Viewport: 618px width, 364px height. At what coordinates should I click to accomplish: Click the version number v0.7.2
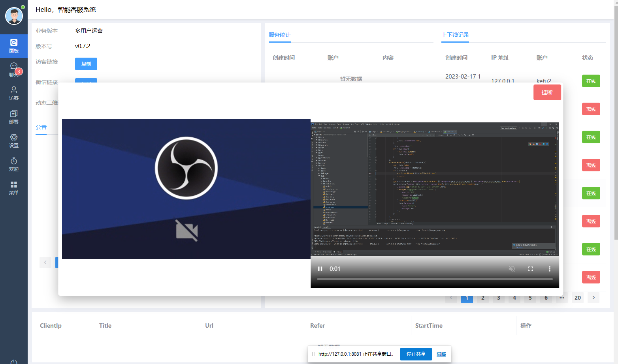(83, 46)
